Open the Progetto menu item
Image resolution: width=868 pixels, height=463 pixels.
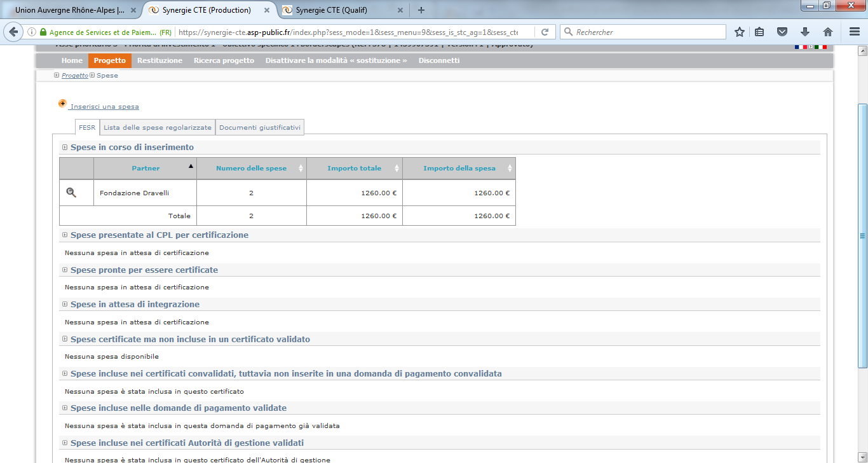point(109,60)
